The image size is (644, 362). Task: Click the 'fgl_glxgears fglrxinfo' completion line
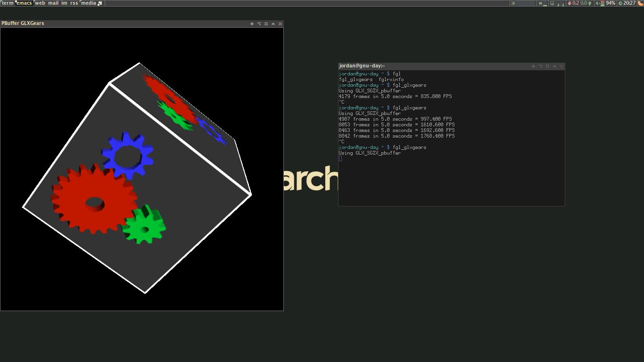coord(371,80)
